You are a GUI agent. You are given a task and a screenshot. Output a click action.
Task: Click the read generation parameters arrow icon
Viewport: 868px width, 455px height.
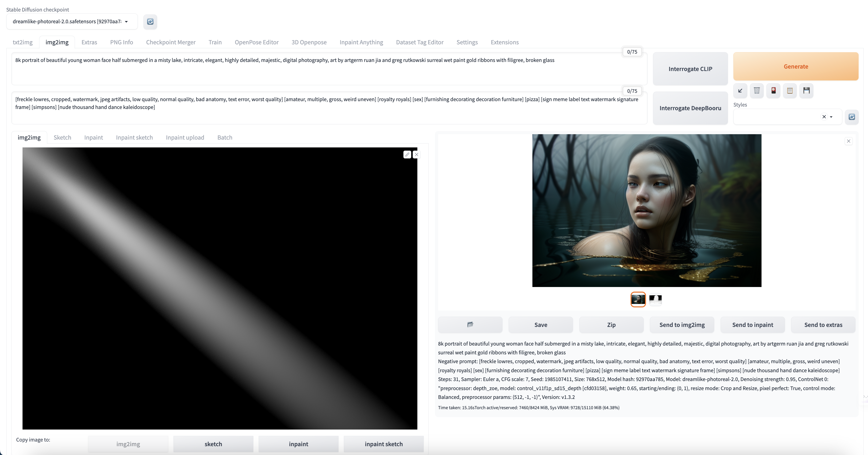[x=740, y=90]
